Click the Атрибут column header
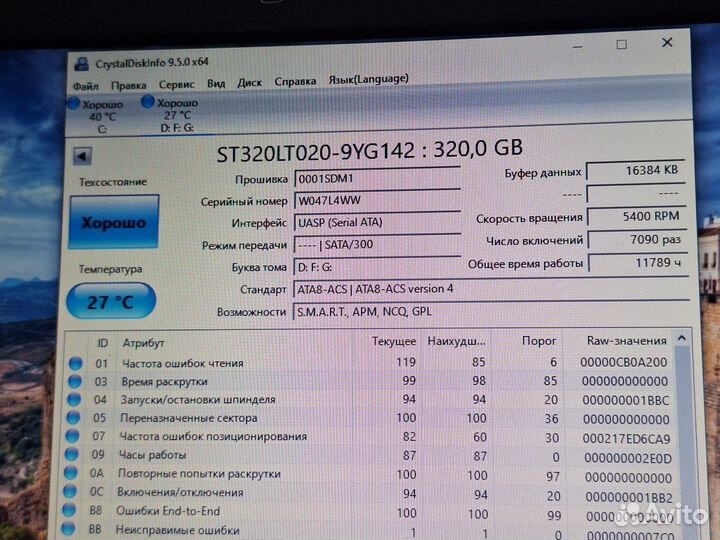 143,343
